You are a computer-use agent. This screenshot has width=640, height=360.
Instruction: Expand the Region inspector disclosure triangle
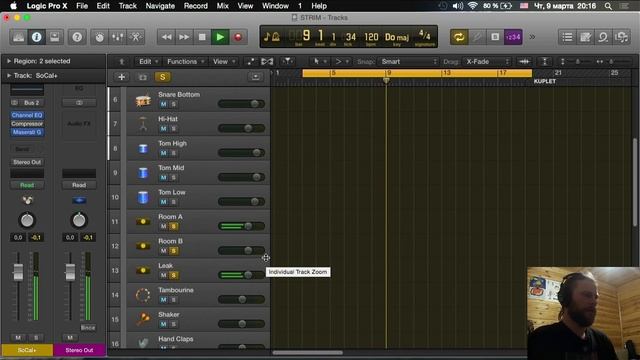[x=9, y=61]
